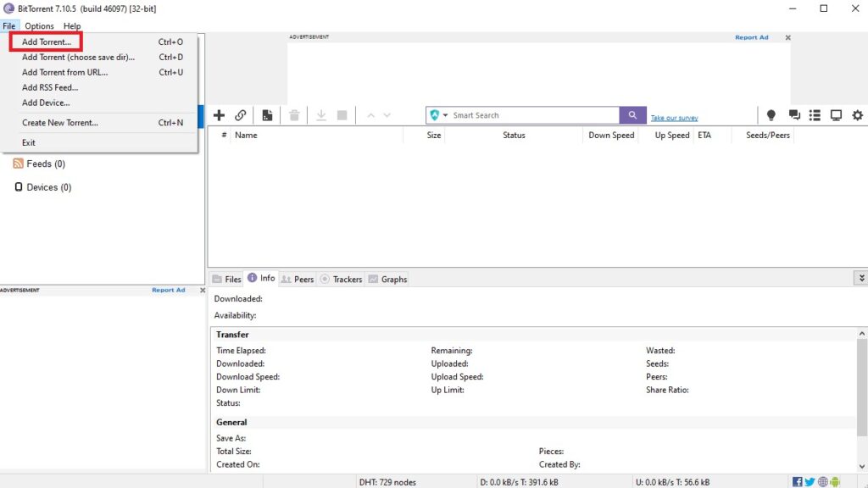Click the Devices phone icon in sidebar
The width and height of the screenshot is (868, 488).
19,187
